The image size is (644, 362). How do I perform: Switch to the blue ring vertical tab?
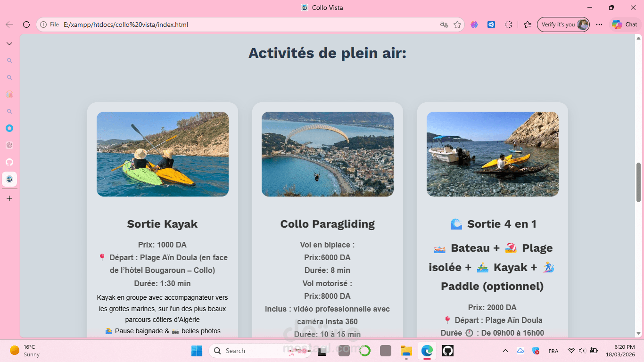9,128
